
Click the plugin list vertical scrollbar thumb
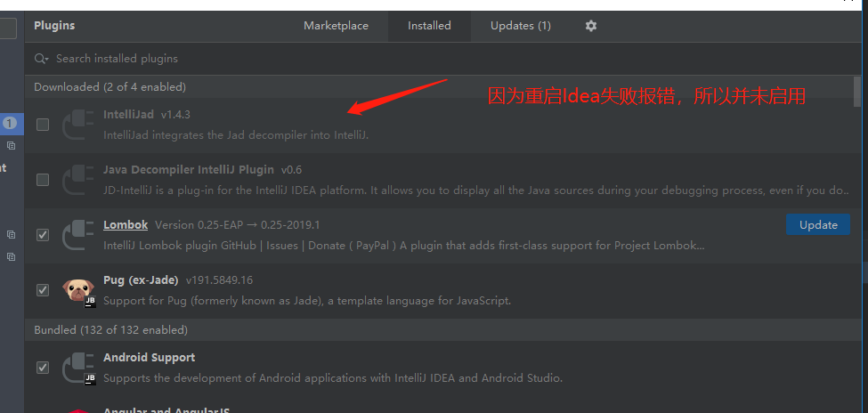[857, 92]
